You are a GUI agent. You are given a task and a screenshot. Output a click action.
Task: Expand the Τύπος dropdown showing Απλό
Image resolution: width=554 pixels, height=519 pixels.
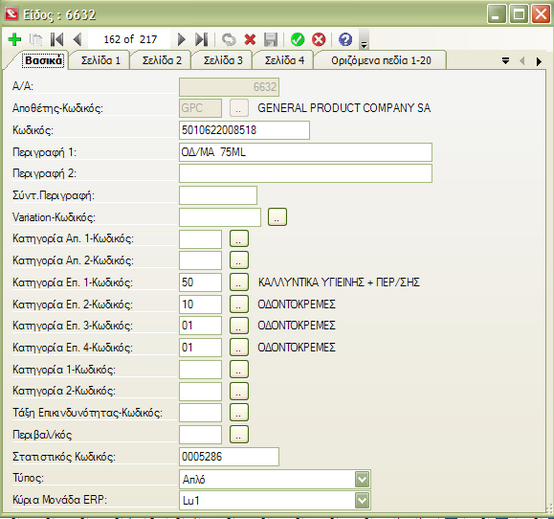click(362, 479)
